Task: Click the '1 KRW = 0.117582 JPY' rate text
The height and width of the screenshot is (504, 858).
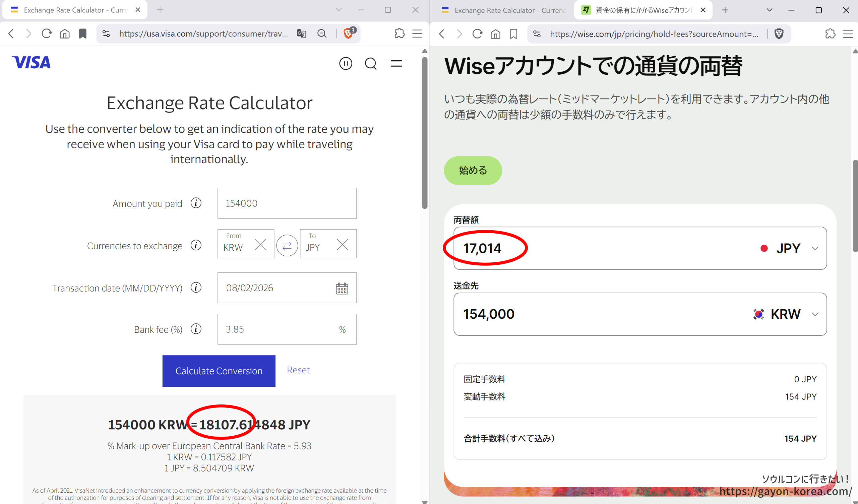Action: (x=209, y=457)
